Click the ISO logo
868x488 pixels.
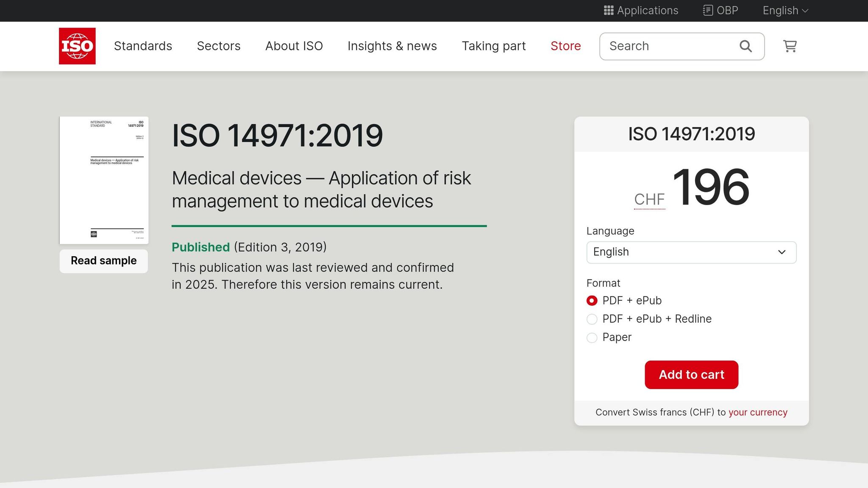77,46
